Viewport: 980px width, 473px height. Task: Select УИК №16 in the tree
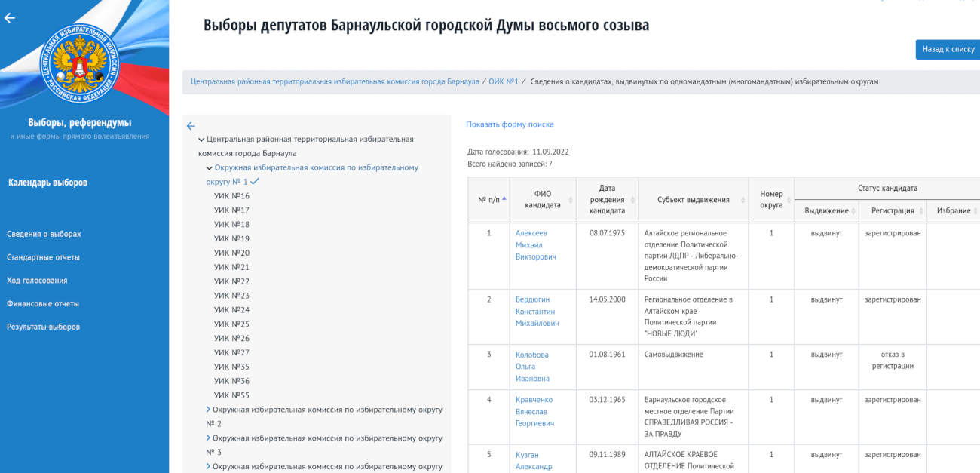coord(231,196)
